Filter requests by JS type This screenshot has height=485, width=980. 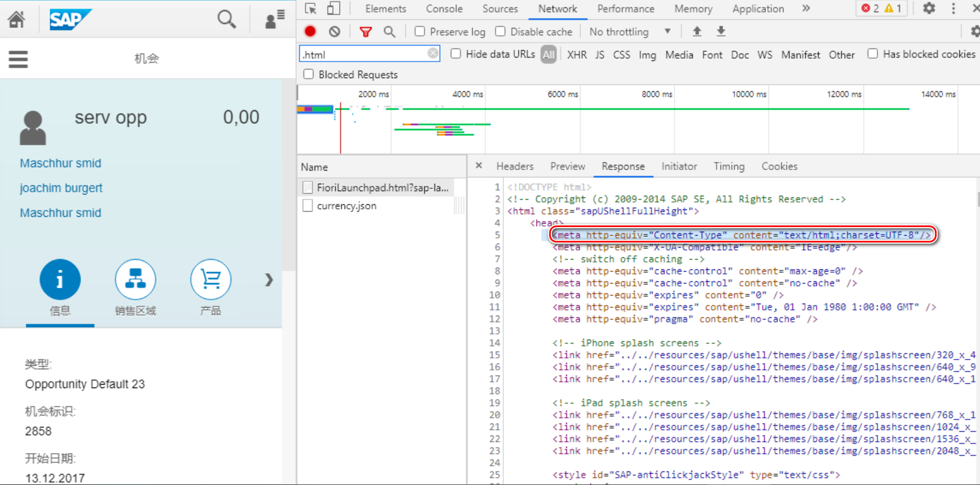pos(599,55)
